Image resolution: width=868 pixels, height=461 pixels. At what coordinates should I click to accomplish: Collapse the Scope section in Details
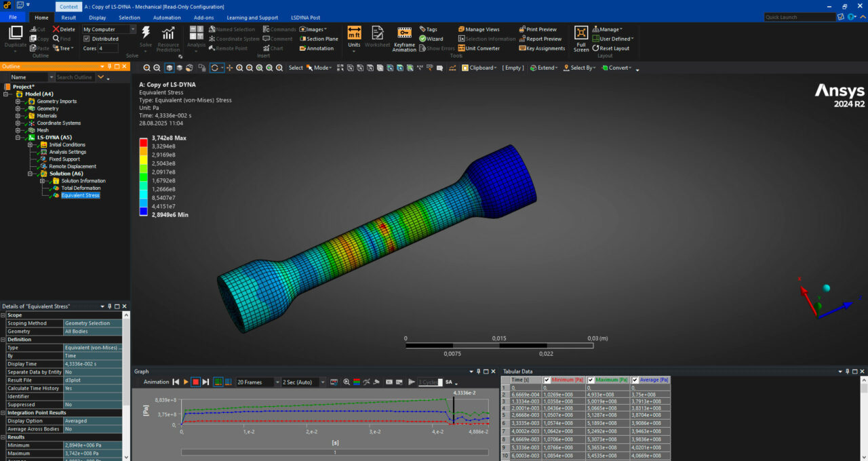3,315
